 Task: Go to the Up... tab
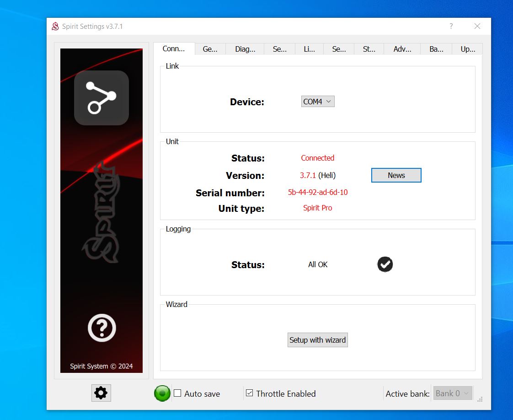(468, 49)
